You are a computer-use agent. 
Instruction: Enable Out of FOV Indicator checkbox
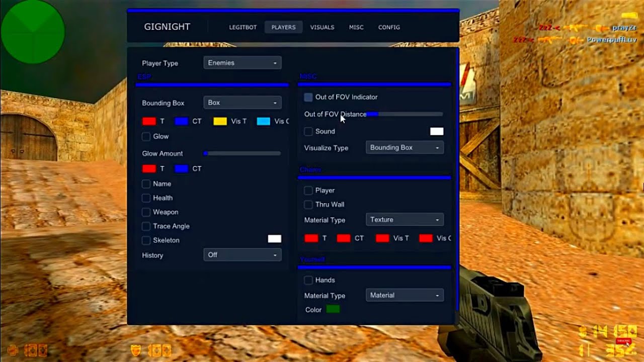click(x=308, y=97)
